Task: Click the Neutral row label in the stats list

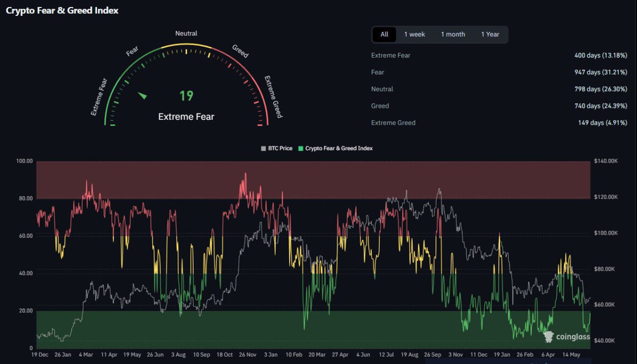Action: pos(382,89)
